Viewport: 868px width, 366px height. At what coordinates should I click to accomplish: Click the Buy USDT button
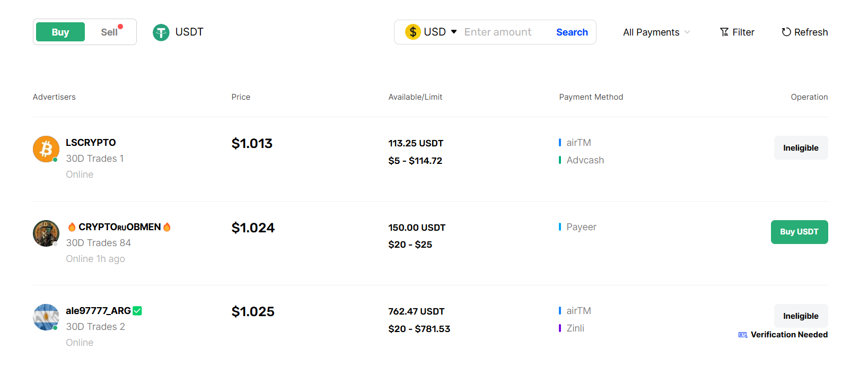[799, 232]
